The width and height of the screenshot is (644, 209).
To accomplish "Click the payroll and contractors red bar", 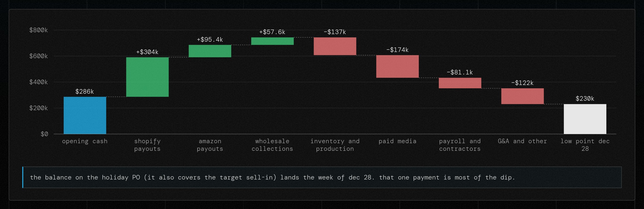I will [x=460, y=83].
